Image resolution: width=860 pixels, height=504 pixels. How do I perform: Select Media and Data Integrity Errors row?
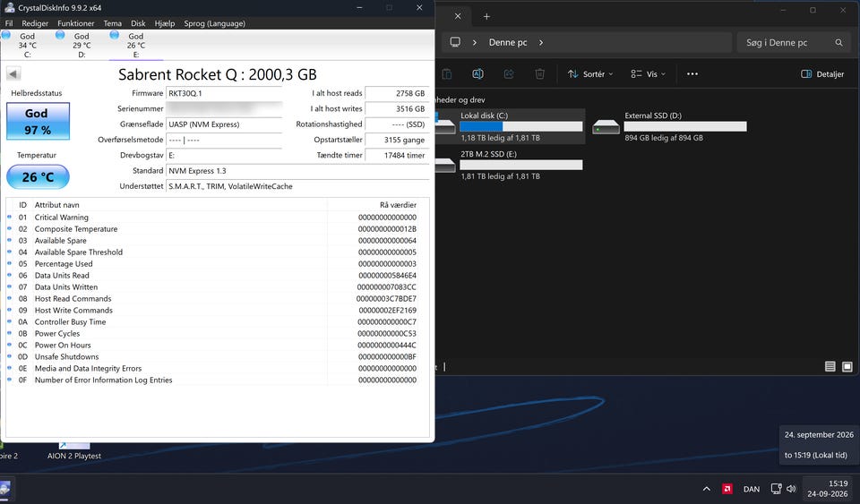click(212, 368)
